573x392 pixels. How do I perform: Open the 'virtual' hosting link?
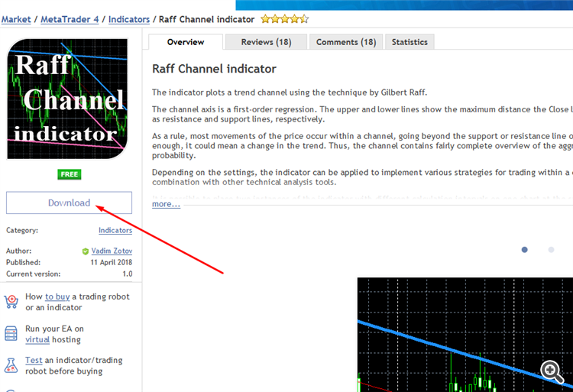click(x=37, y=339)
